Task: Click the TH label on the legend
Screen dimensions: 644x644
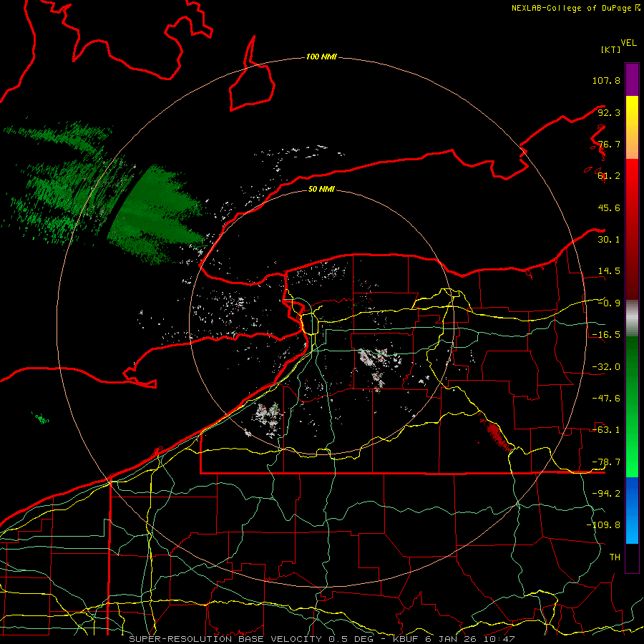Action: click(615, 557)
